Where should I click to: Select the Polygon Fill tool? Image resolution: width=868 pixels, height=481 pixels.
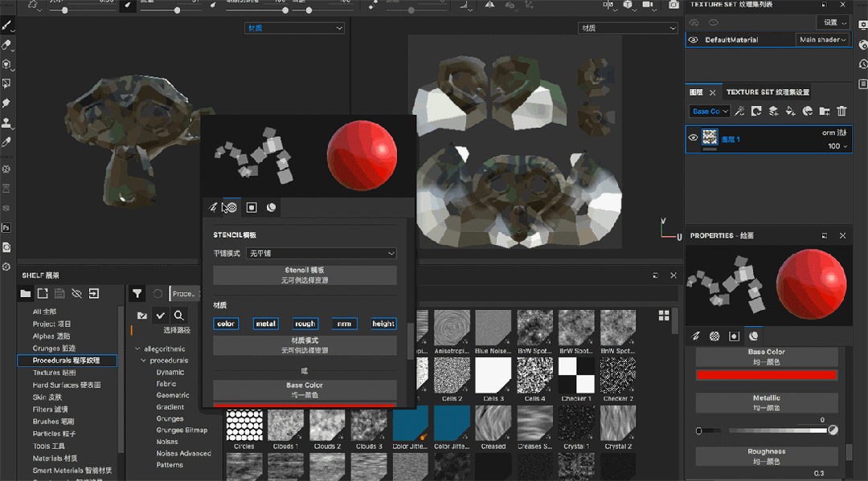point(6,84)
